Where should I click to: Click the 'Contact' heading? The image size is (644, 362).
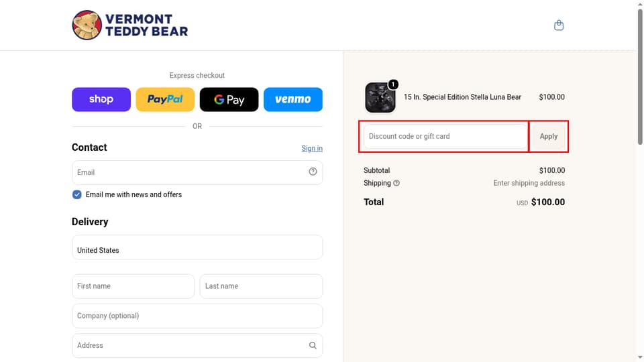[89, 147]
